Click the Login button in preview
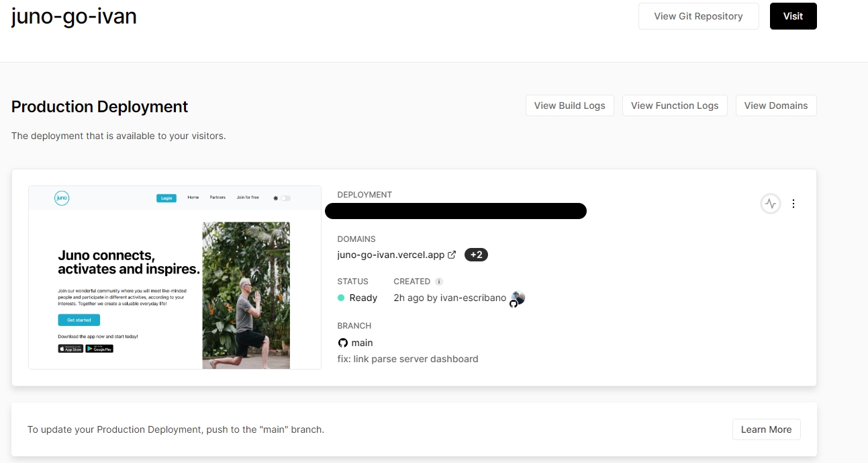868x463 pixels. (166, 198)
